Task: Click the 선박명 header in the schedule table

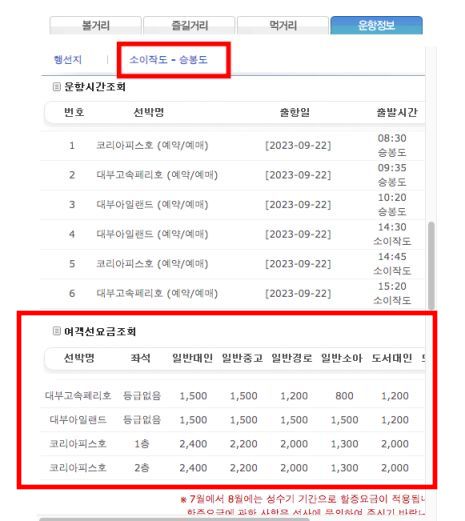Action: [x=149, y=112]
